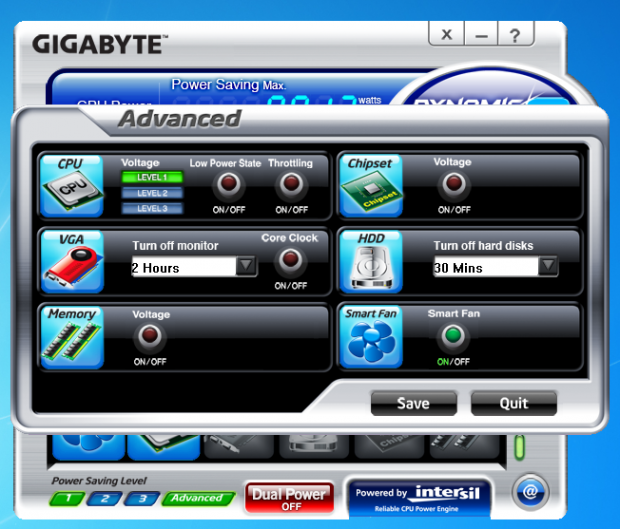Click the greyed chipset icon in bottom strip
The image size is (620, 529).
pos(389,447)
